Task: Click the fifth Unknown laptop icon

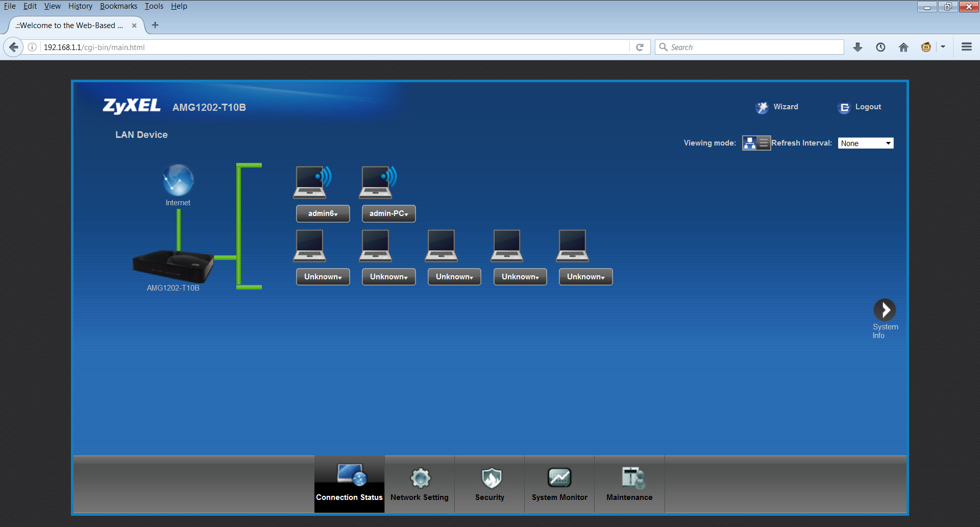Action: (573, 246)
